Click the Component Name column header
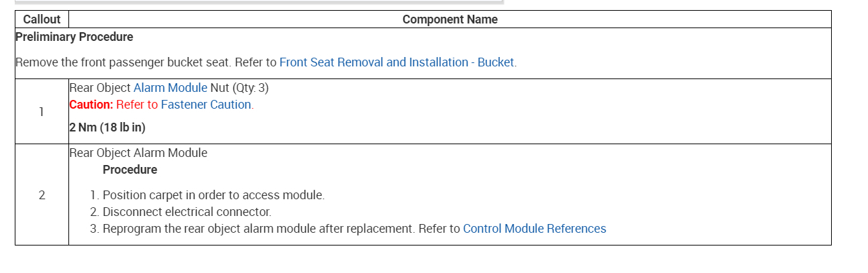This screenshot has width=868, height=273. pyautogui.click(x=449, y=19)
